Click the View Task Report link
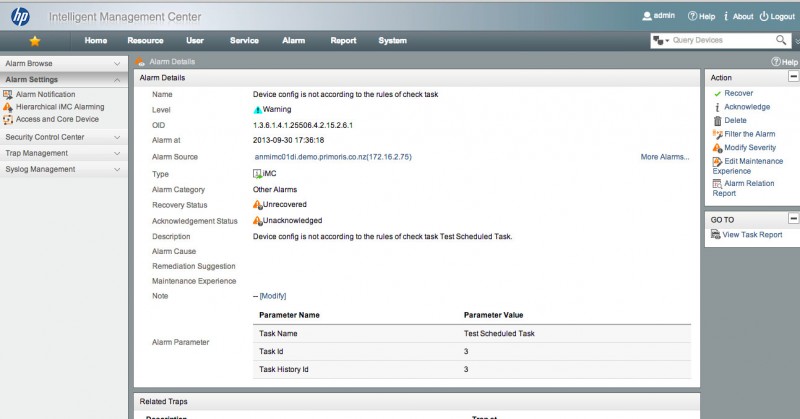Image resolution: width=800 pixels, height=419 pixels. point(753,235)
